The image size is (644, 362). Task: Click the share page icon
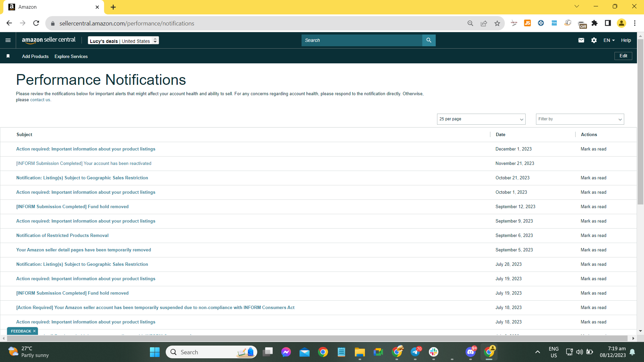484,23
